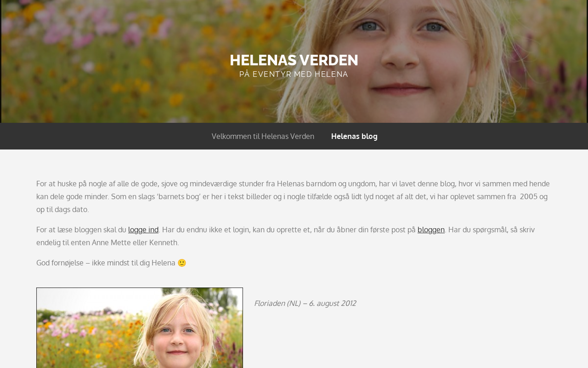Follow the 'logge ind' link

(x=143, y=230)
